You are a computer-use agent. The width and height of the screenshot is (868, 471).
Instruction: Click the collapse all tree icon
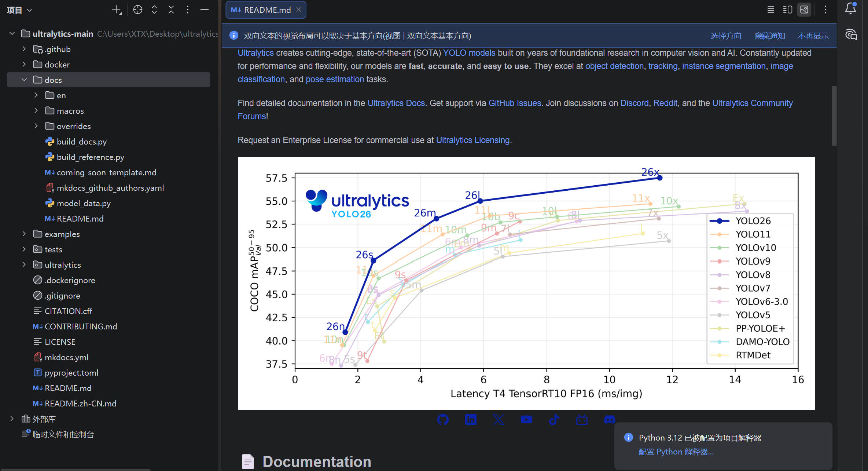171,10
